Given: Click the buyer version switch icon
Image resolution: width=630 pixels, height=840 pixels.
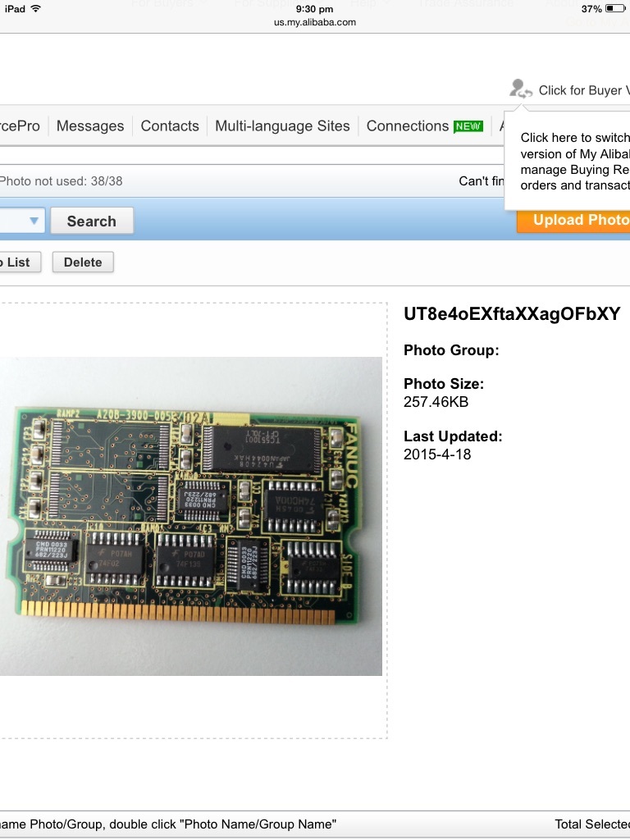Looking at the screenshot, I should [520, 89].
